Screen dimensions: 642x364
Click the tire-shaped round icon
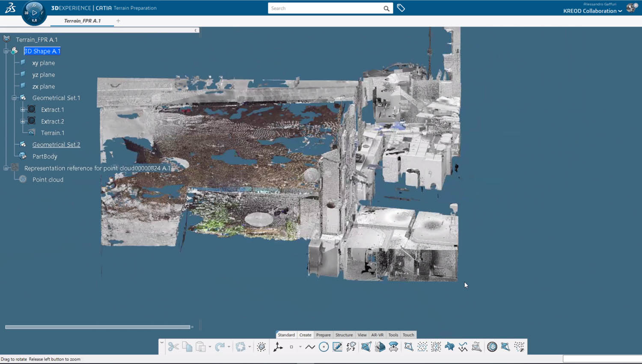492,347
